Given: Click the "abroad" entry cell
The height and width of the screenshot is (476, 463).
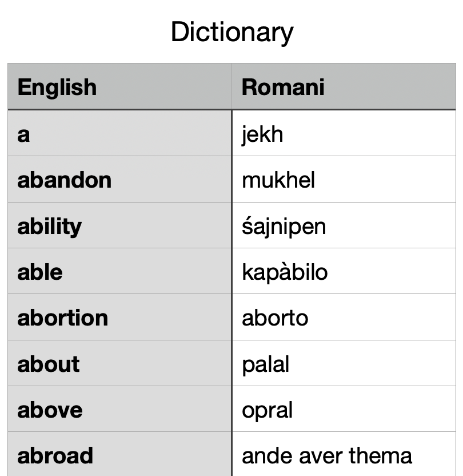Looking at the screenshot, I should coord(119,455).
